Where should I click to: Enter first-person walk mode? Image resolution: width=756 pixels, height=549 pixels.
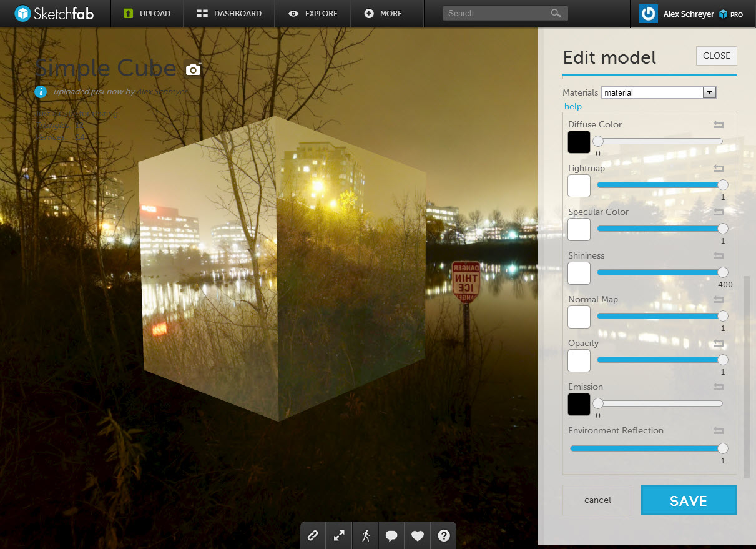pos(365,535)
